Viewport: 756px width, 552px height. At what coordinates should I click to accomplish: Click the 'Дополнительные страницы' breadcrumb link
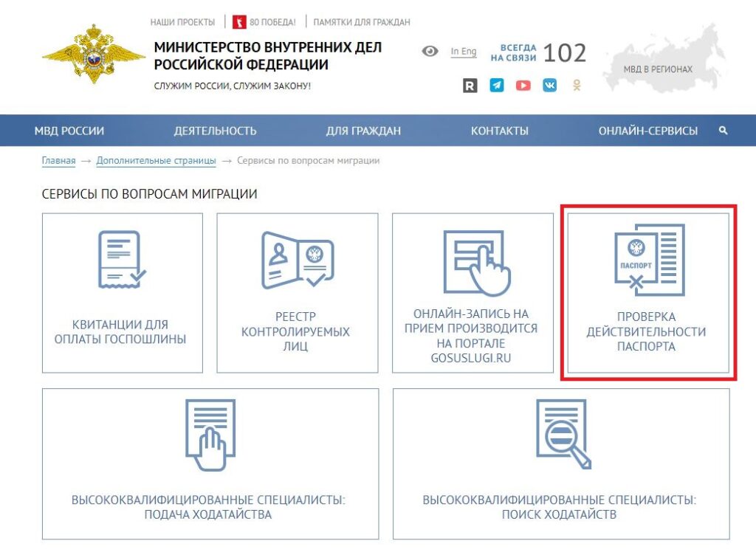[156, 160]
